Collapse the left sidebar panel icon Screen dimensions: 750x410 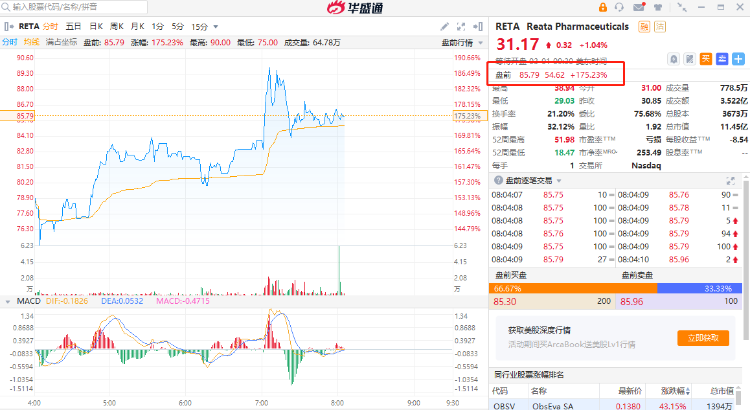[x=9, y=26]
